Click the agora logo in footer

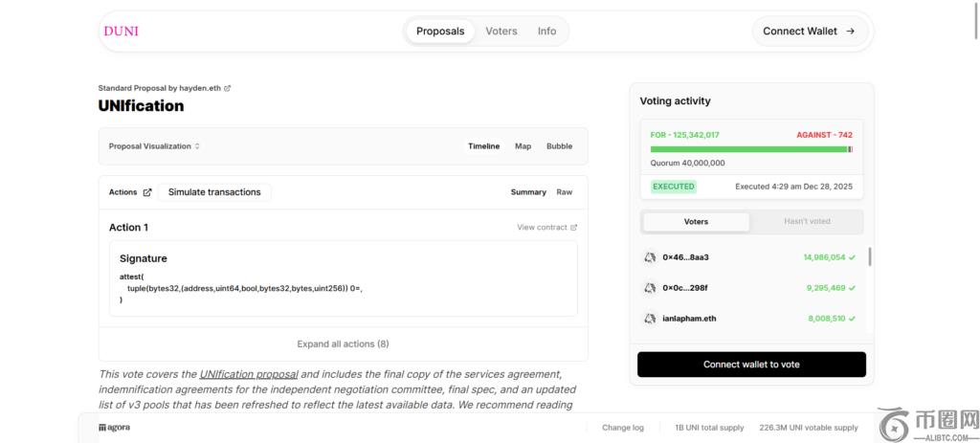point(115,428)
